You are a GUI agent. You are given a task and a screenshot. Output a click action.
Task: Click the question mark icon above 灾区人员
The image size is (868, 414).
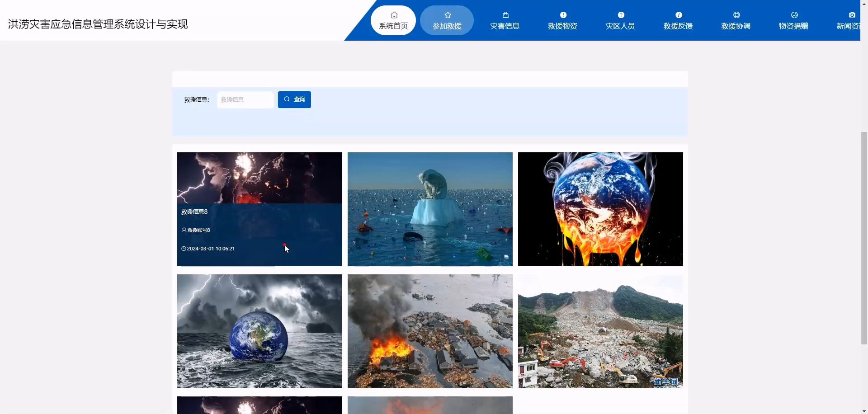click(x=621, y=15)
